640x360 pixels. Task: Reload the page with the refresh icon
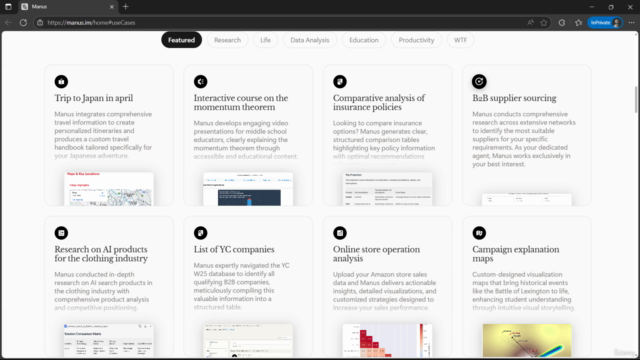coord(23,22)
